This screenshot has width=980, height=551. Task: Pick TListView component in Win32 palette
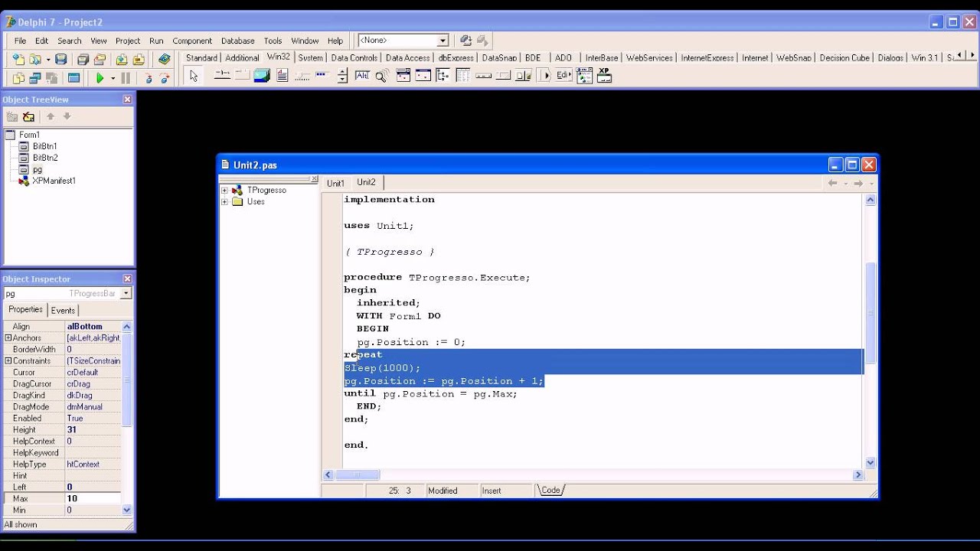(462, 75)
